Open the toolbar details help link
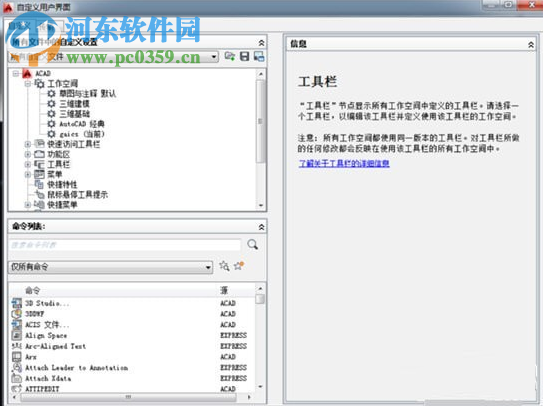The width and height of the screenshot is (543, 406). pos(344,163)
